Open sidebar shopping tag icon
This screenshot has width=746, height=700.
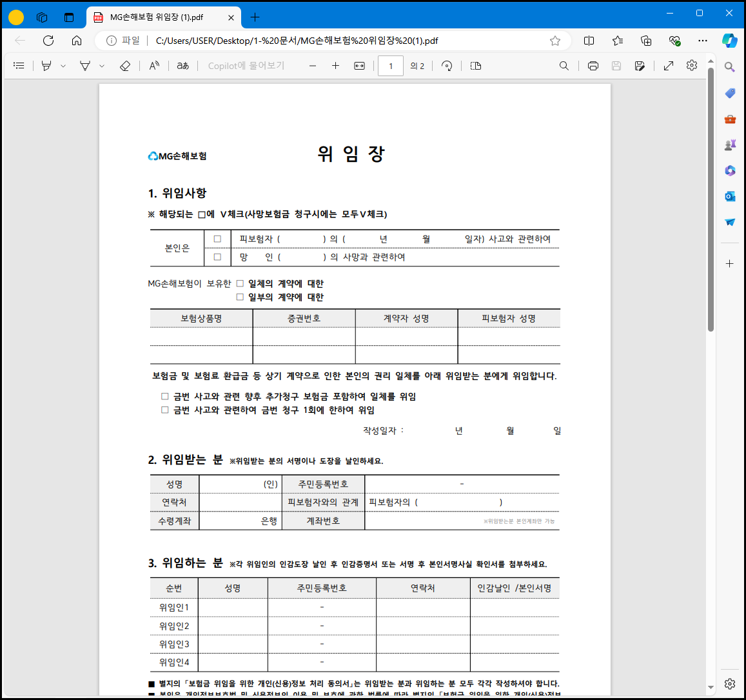(730, 93)
